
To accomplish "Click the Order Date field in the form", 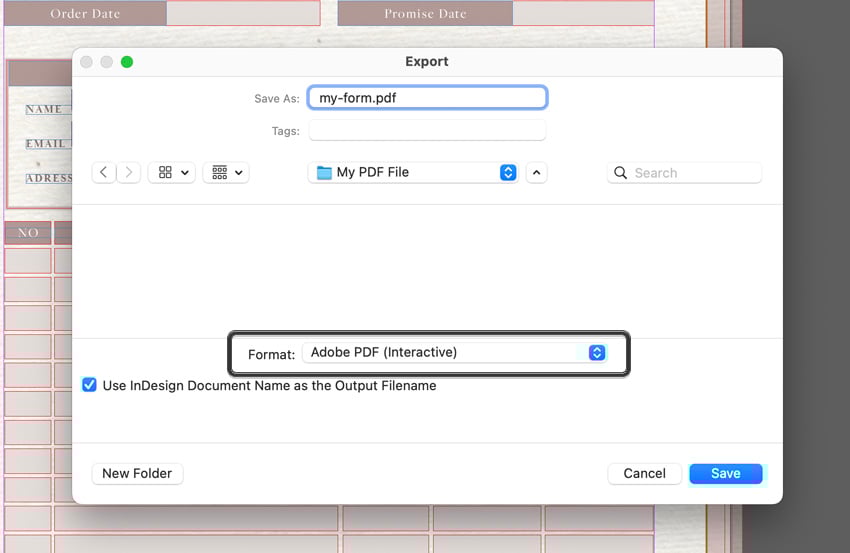I will pyautogui.click(x=243, y=13).
